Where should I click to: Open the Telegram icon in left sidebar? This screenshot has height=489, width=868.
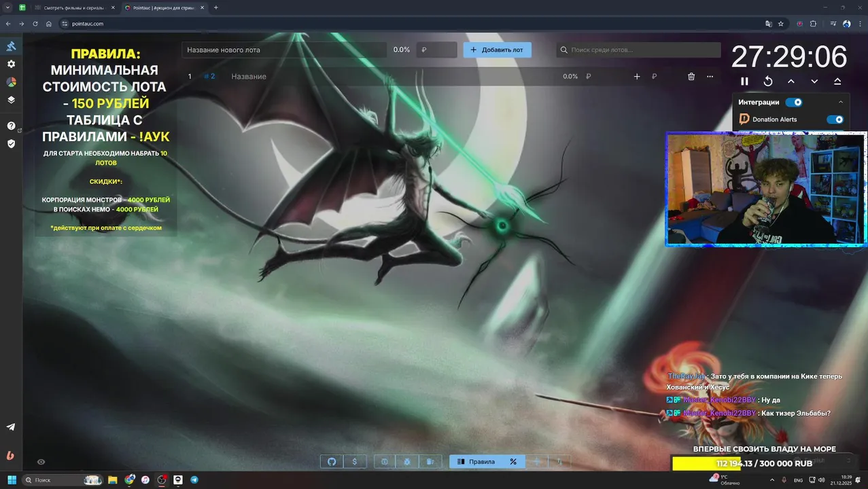(11, 427)
